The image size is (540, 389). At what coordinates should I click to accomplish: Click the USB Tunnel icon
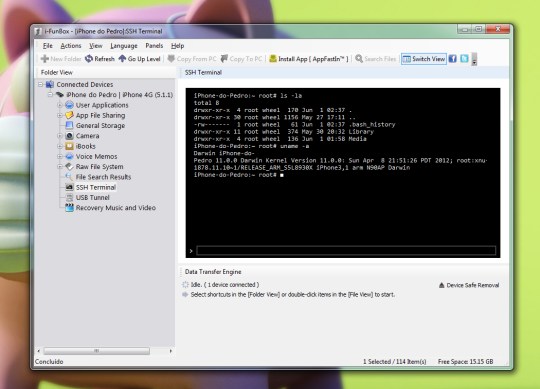70,198
